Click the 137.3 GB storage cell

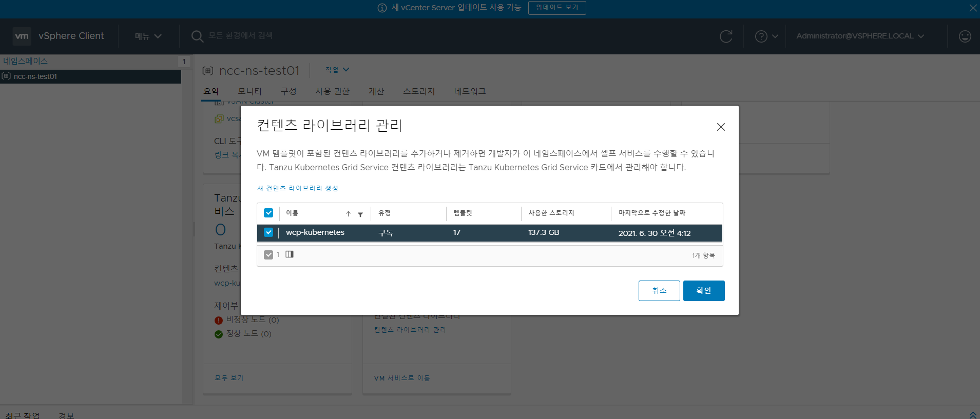click(x=544, y=232)
